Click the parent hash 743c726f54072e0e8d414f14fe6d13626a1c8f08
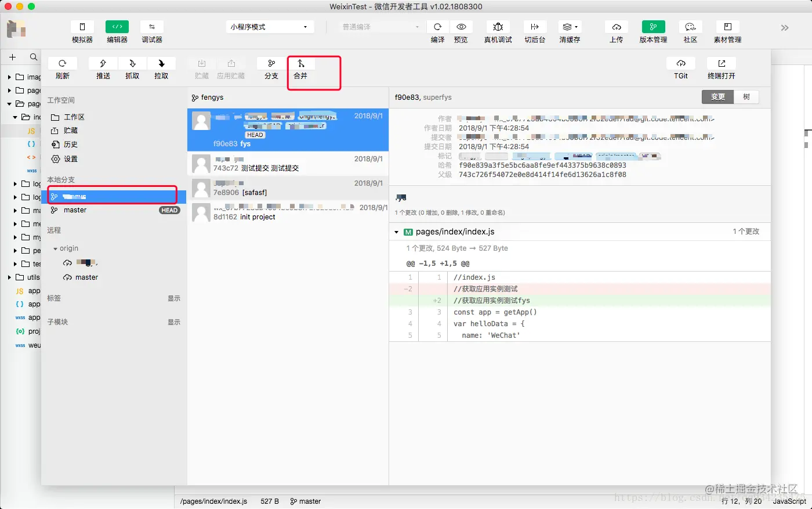 point(542,175)
